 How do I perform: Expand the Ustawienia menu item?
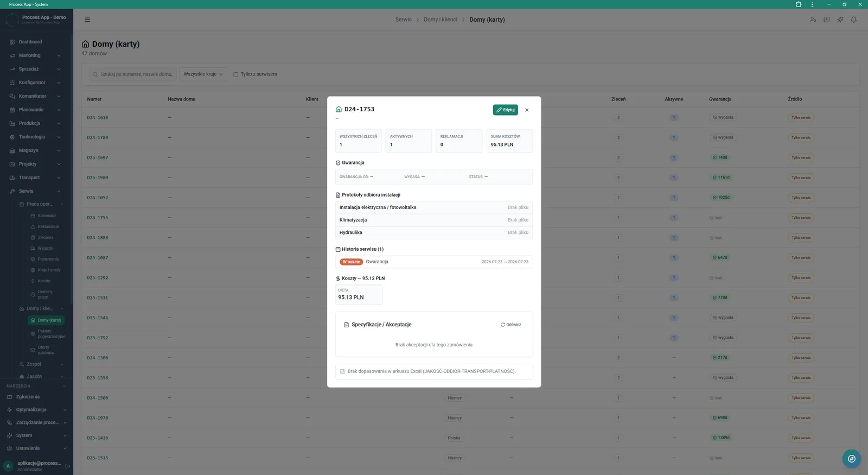36,448
